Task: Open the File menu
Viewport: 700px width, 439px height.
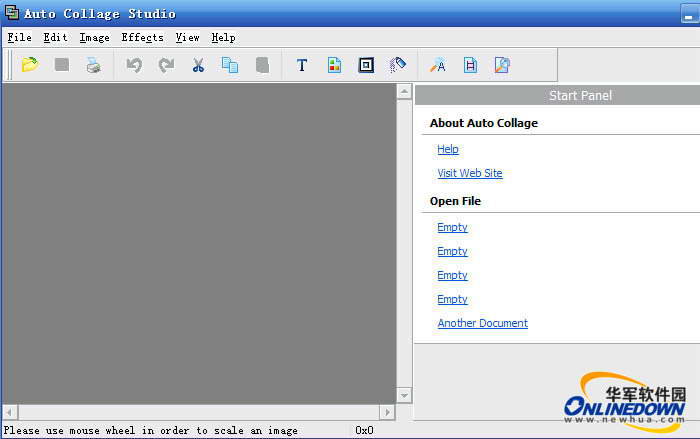Action: (20, 38)
